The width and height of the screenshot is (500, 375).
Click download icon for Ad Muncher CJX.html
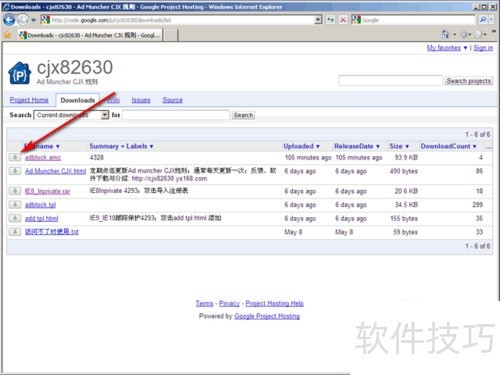[x=15, y=171]
